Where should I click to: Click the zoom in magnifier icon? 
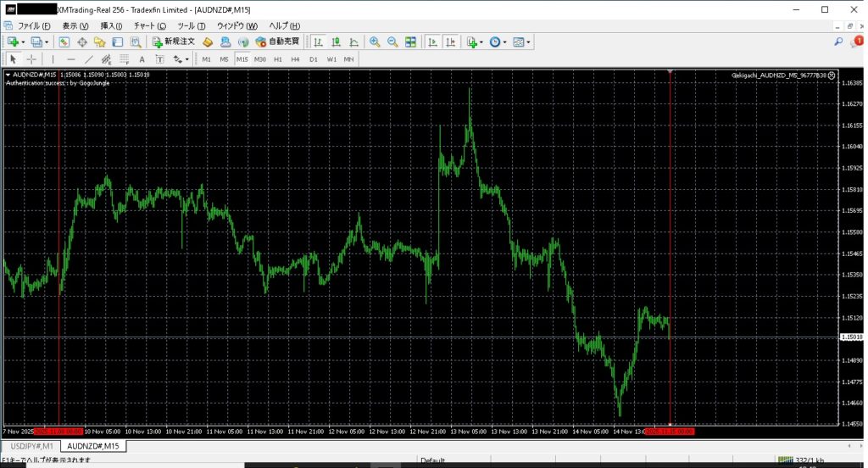[x=375, y=42]
